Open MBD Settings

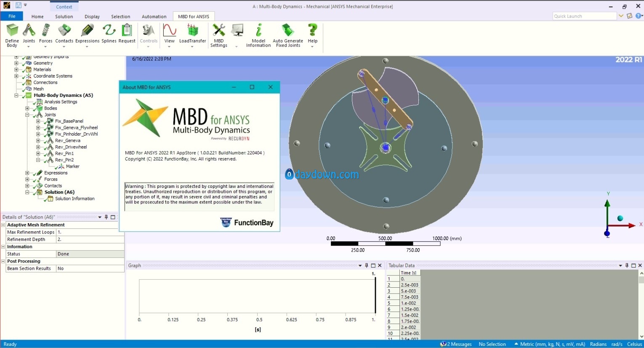point(219,35)
